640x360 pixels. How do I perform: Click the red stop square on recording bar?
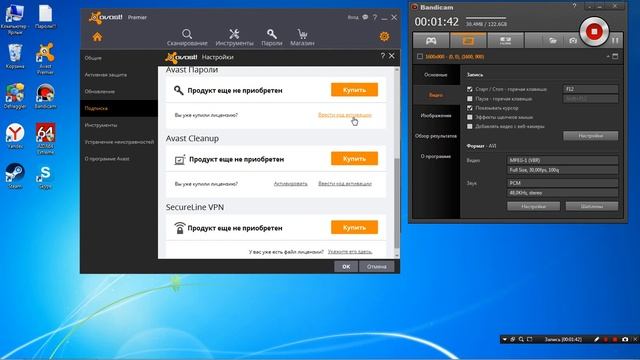point(615,339)
